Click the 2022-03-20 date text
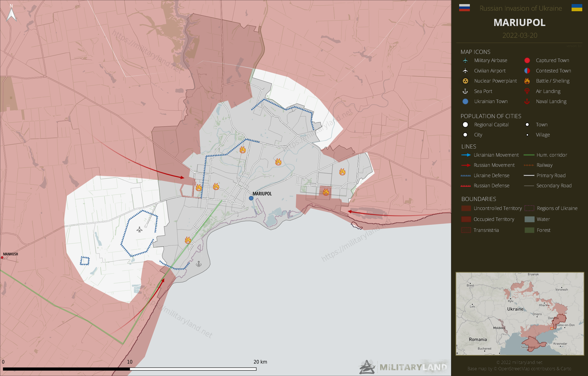The height and width of the screenshot is (376, 588). pyautogui.click(x=520, y=36)
